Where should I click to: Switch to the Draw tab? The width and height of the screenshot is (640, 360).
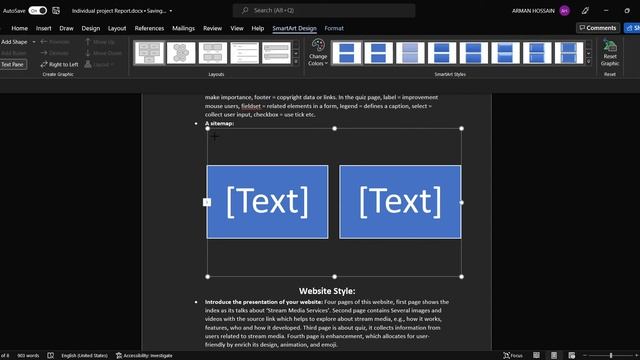[66, 28]
